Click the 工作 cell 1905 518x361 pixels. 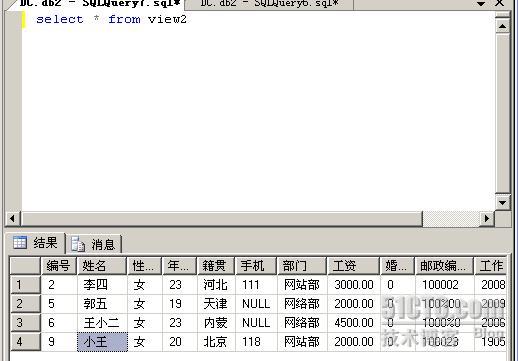[x=491, y=342]
